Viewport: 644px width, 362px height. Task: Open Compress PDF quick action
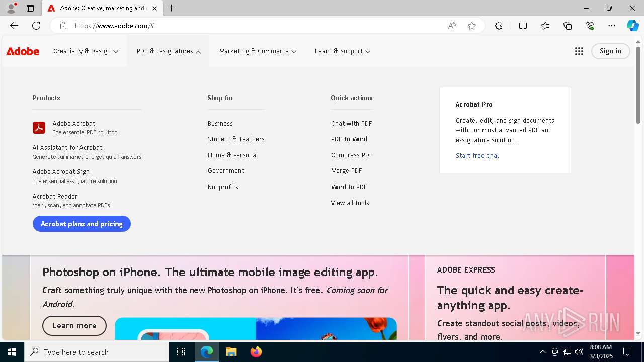(352, 155)
